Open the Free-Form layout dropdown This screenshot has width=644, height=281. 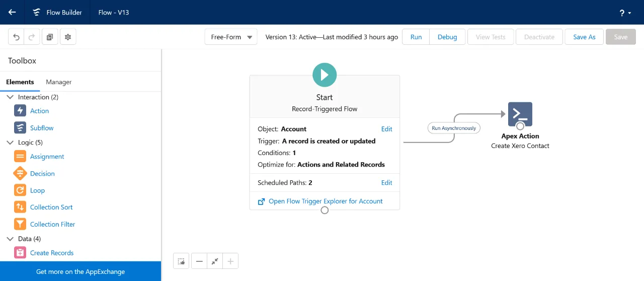point(231,37)
